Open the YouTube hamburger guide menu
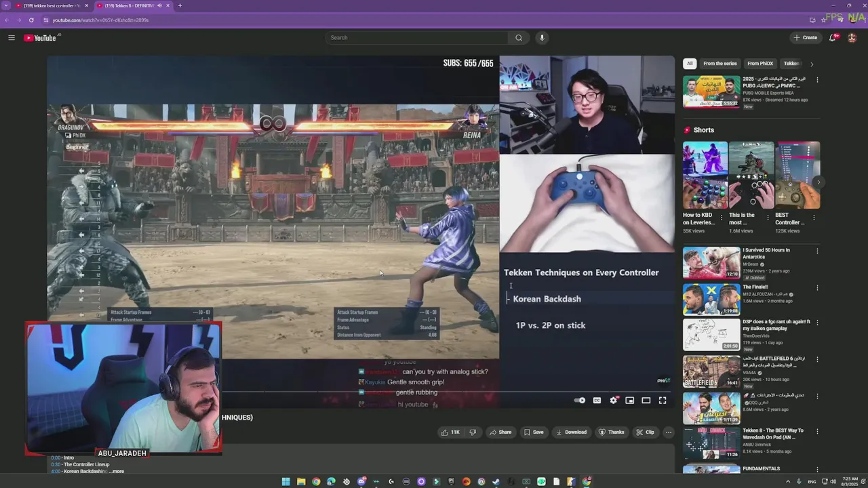 [12, 38]
